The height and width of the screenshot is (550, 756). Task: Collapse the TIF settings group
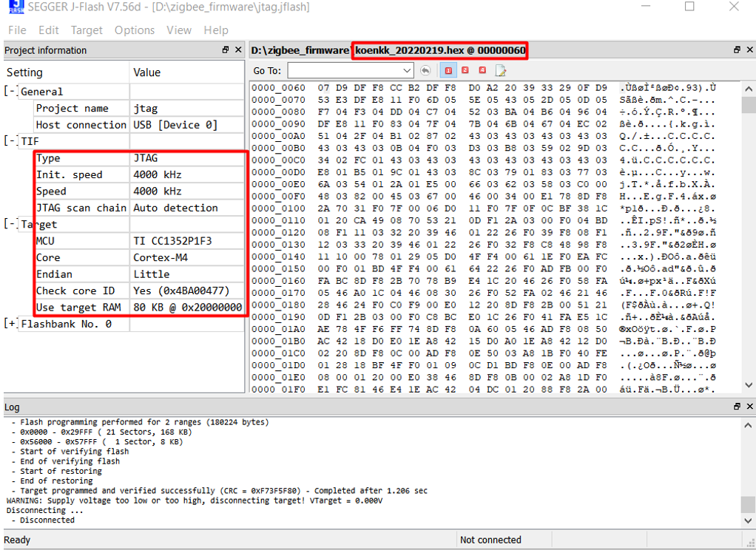[x=11, y=140]
